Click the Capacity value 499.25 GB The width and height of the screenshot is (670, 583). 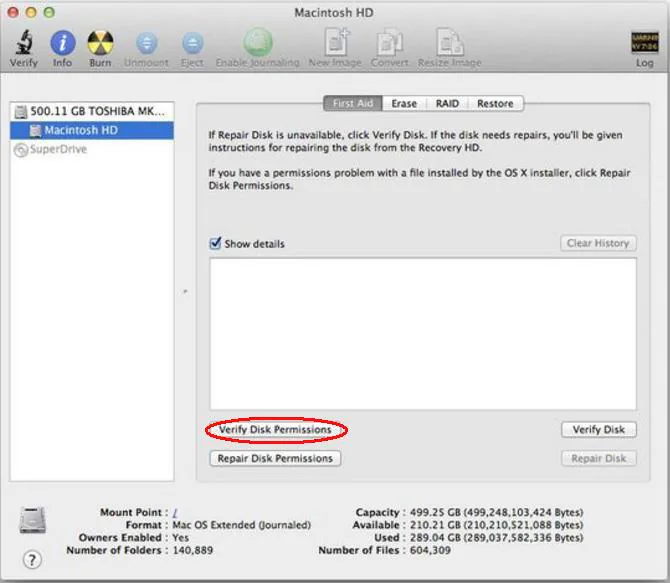[497, 512]
